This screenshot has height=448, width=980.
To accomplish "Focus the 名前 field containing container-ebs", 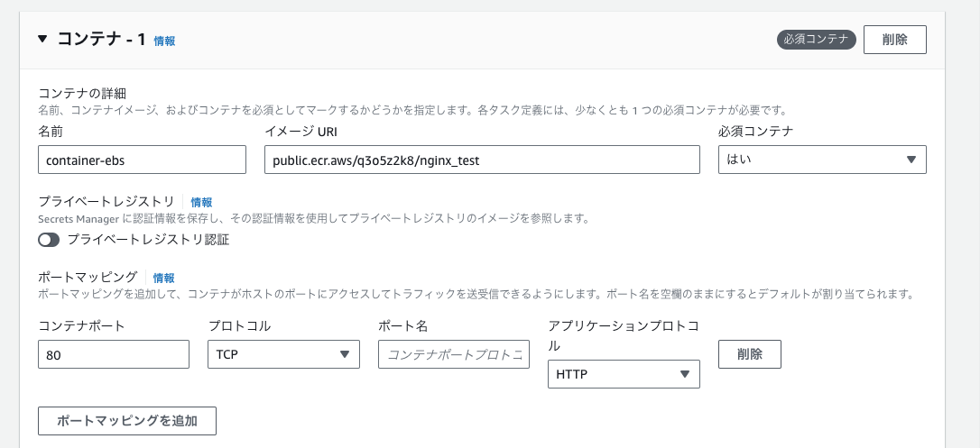I will tap(142, 160).
